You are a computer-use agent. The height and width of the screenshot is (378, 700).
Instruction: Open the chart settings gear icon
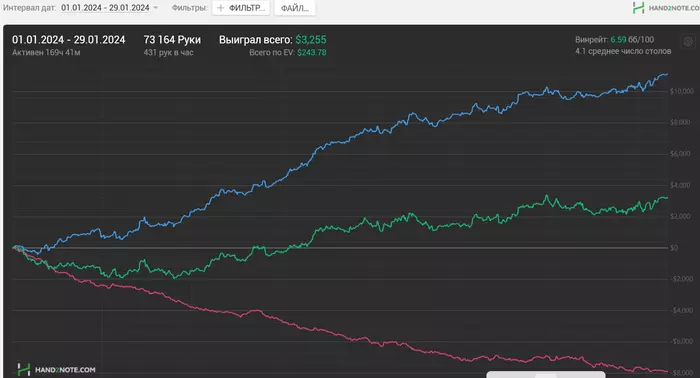click(688, 42)
